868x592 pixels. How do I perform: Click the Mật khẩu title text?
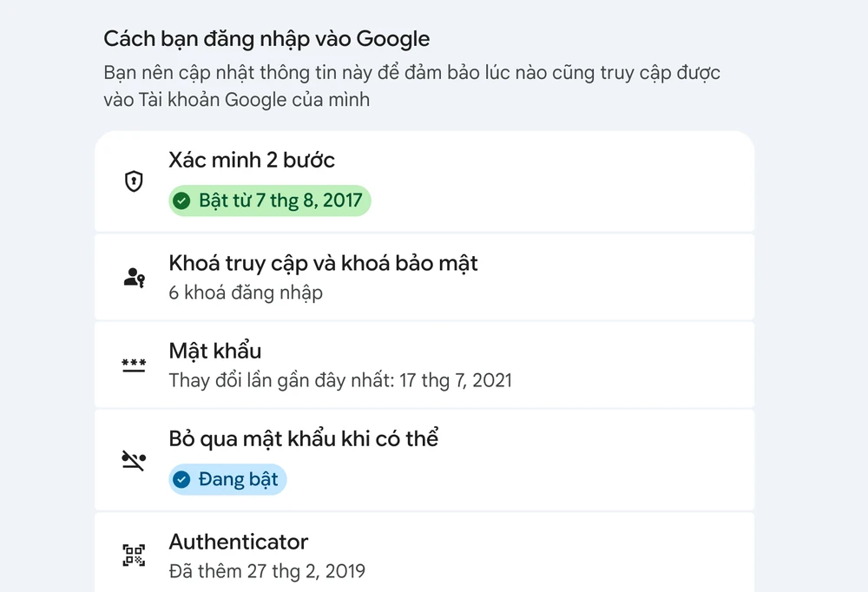click(214, 352)
